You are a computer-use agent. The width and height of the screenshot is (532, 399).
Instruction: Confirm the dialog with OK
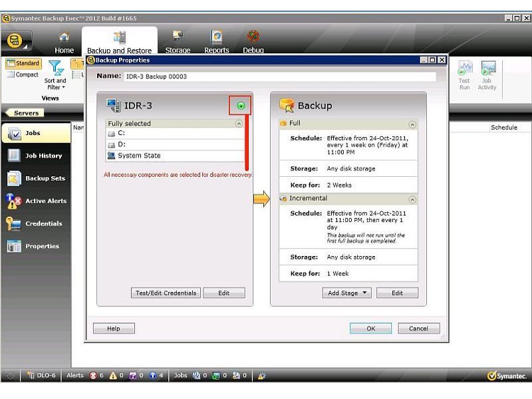point(371,329)
